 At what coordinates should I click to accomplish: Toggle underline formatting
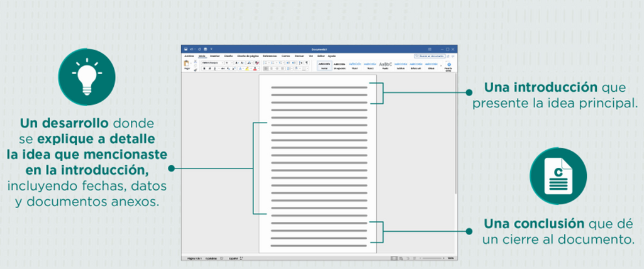214,69
